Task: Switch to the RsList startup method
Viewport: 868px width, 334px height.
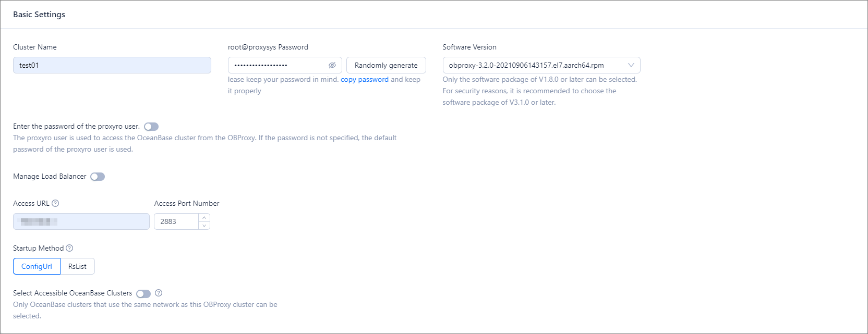Action: pyautogui.click(x=77, y=266)
